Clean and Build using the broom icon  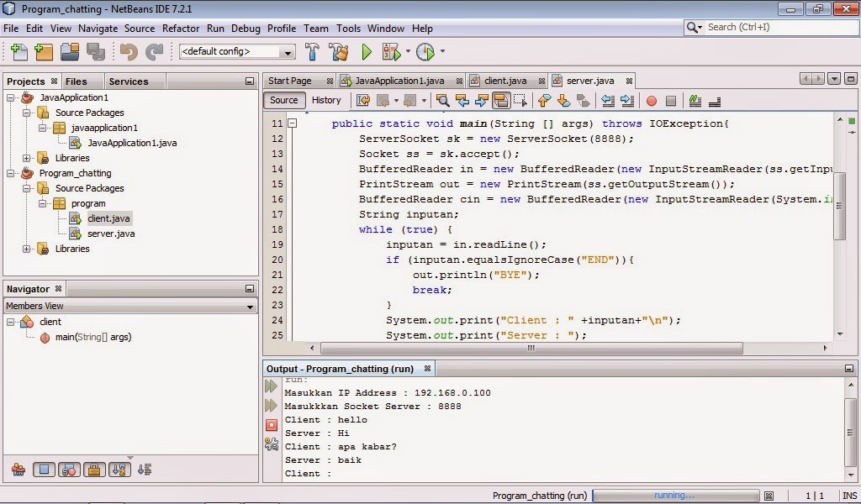pos(340,51)
